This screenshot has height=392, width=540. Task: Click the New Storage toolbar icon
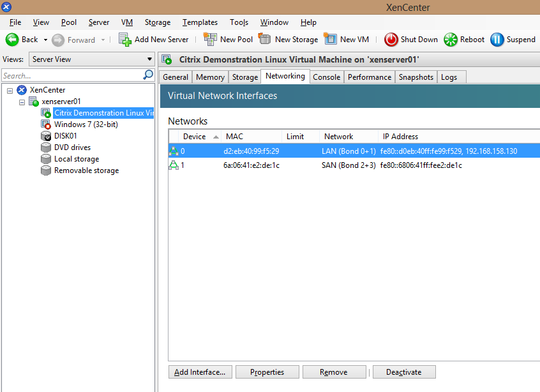click(x=265, y=39)
